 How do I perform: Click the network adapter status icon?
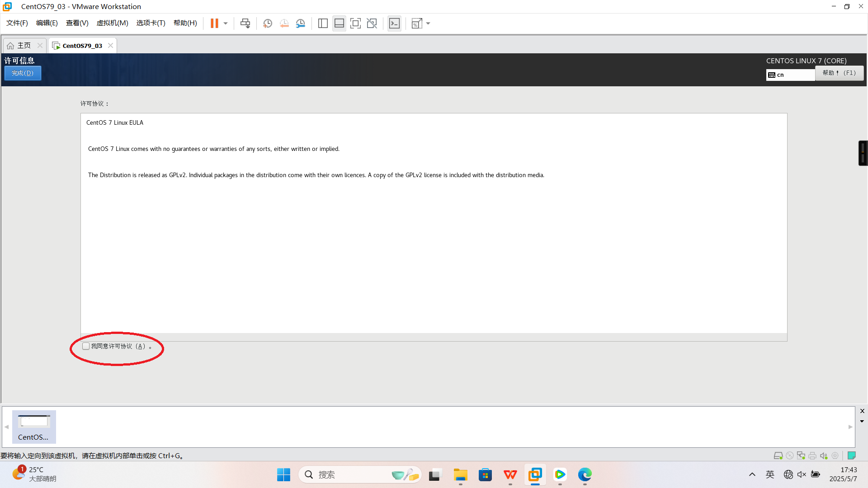pyautogui.click(x=801, y=455)
